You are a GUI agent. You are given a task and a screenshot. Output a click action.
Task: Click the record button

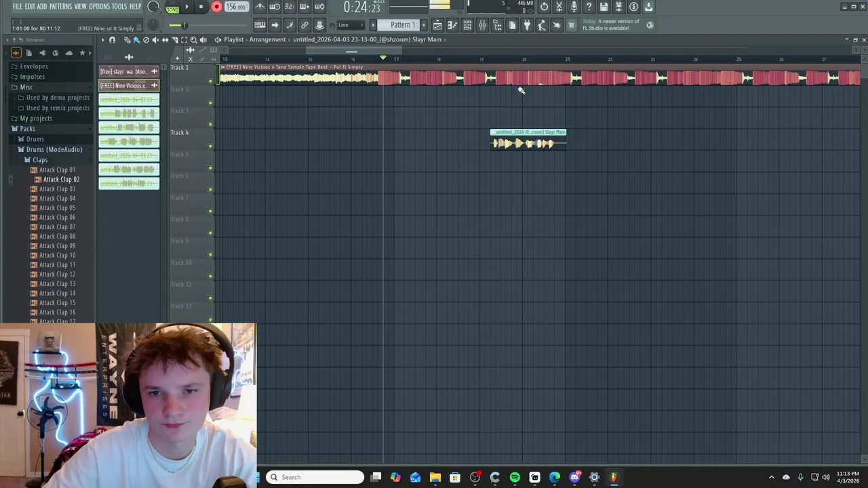(x=216, y=7)
